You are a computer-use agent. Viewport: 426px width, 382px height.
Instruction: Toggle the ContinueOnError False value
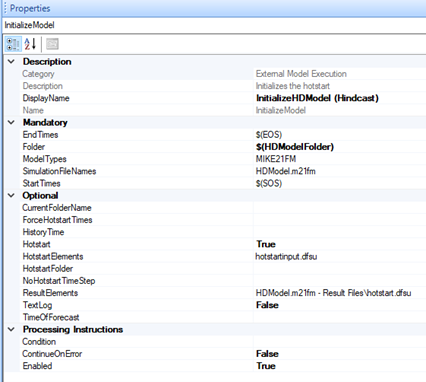267,354
